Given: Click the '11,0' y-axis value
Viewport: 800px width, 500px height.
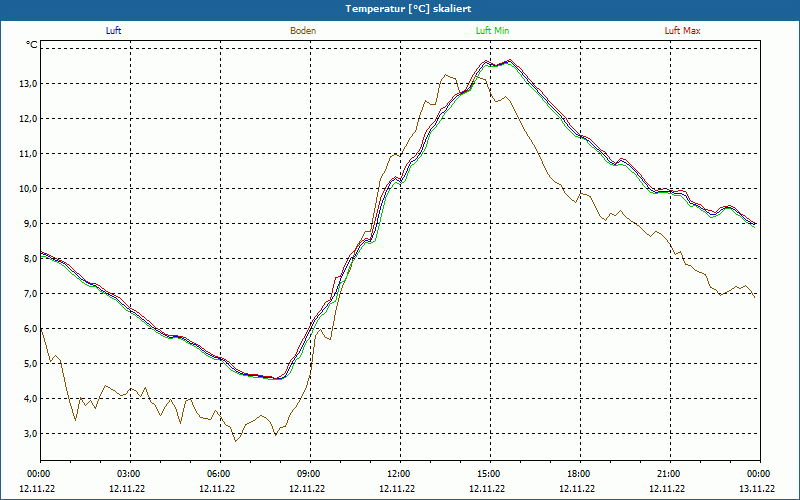Looking at the screenshot, I should point(28,154).
